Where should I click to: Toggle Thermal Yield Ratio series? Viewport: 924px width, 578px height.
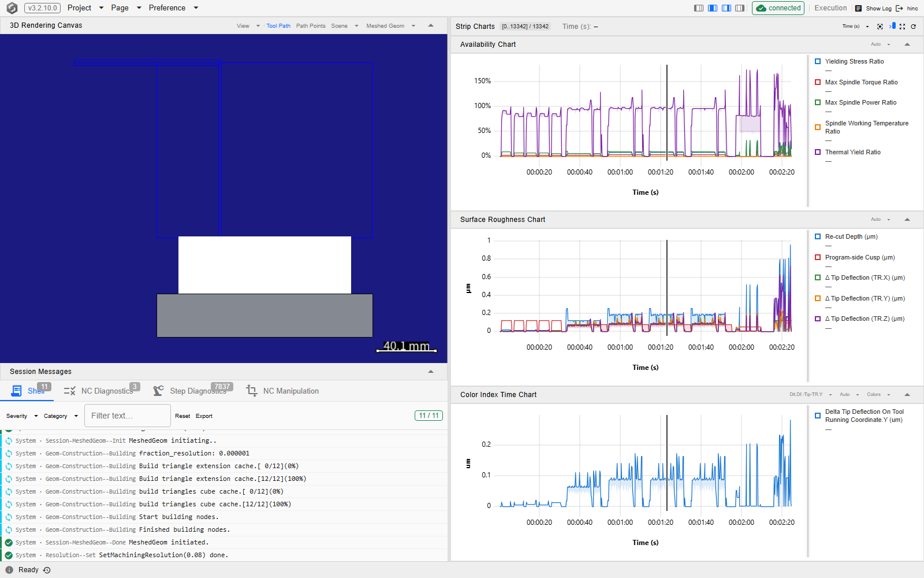818,152
